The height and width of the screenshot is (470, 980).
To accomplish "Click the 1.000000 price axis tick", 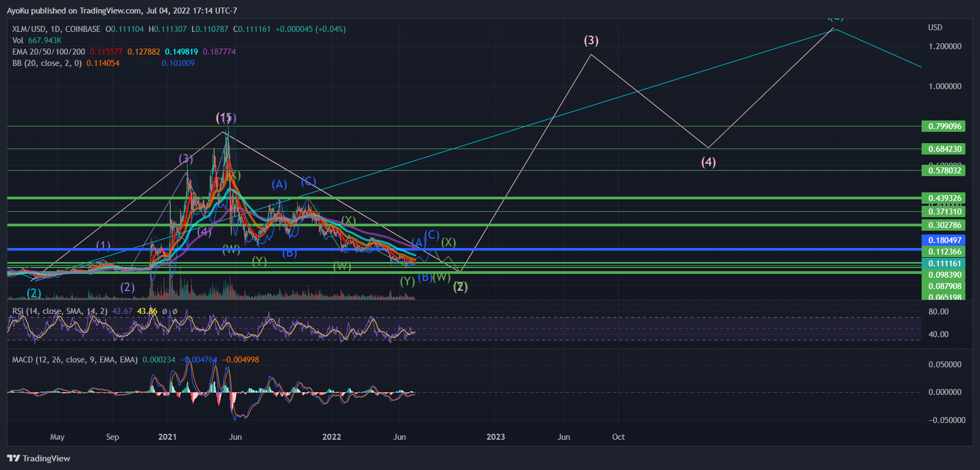I will pyautogui.click(x=945, y=86).
